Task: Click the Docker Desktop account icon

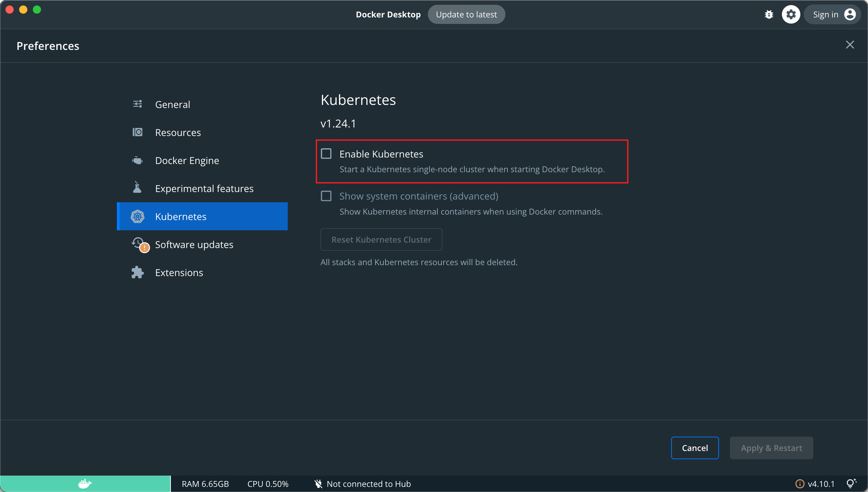Action: pos(850,14)
